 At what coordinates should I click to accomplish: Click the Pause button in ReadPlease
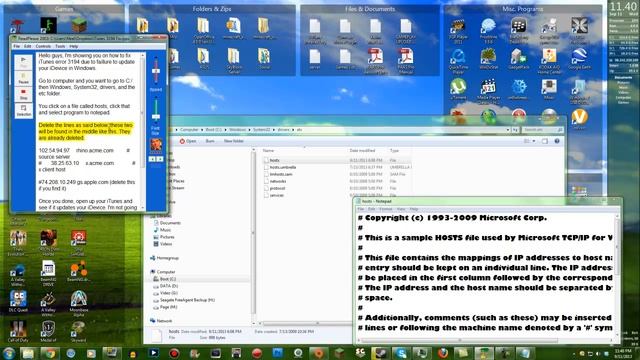[23, 78]
